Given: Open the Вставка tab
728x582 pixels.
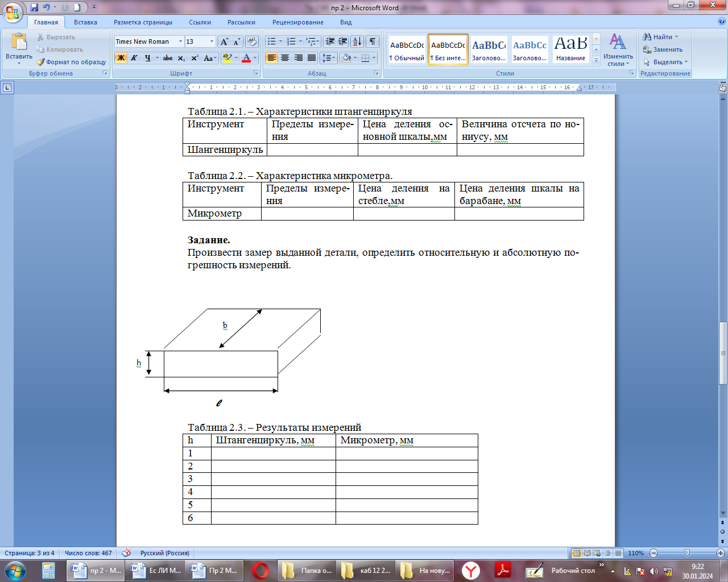Looking at the screenshot, I should click(85, 22).
